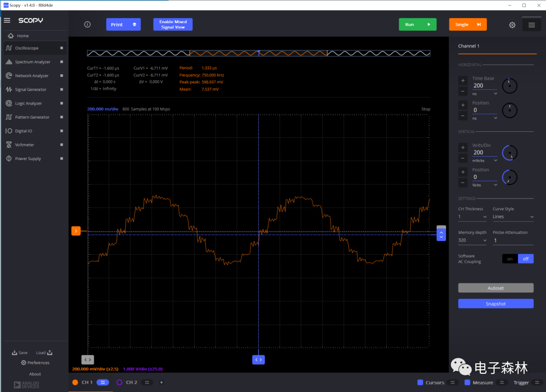546x392 pixels.
Task: Open Memory depth 320 dropdown
Action: 472,240
